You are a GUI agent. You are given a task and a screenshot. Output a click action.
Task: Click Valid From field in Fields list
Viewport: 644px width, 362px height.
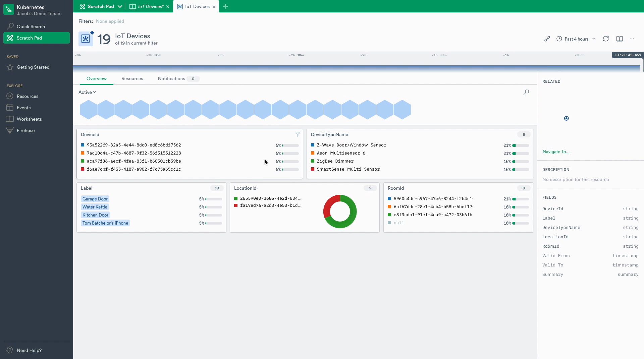(590, 256)
